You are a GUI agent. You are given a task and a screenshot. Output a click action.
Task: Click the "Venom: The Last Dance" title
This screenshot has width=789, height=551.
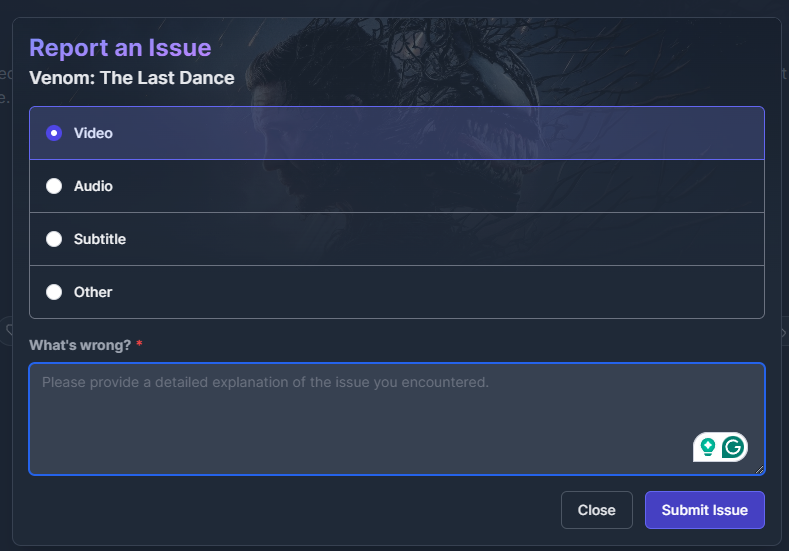click(x=132, y=77)
